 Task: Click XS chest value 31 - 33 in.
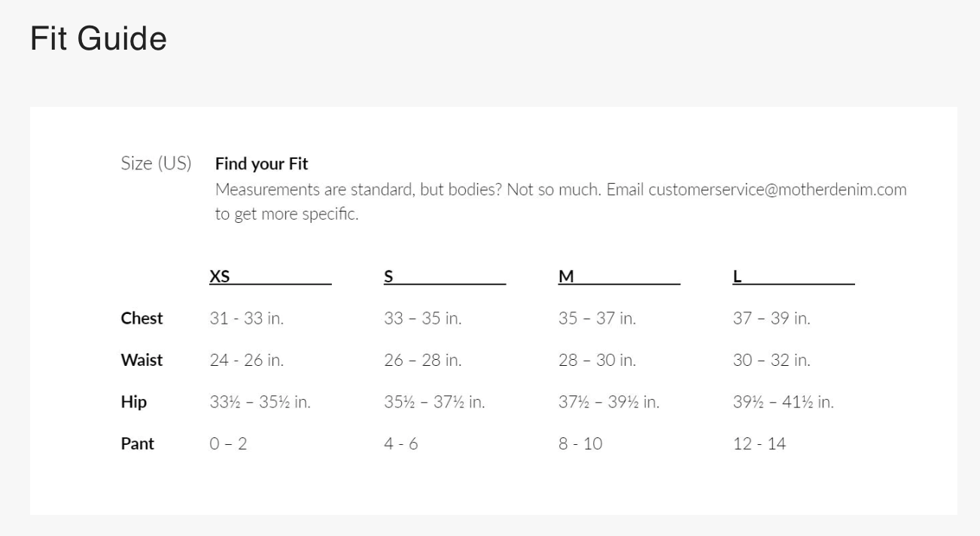(x=247, y=318)
